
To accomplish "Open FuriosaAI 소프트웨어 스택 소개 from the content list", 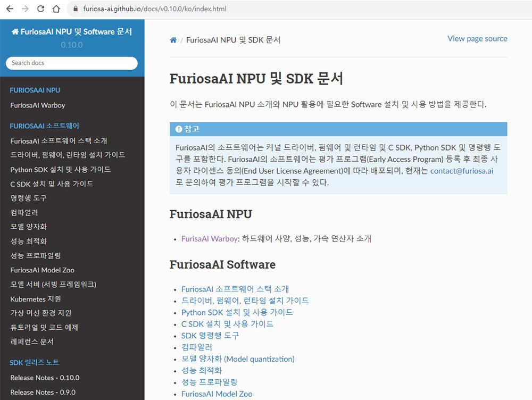I will coord(235,288).
